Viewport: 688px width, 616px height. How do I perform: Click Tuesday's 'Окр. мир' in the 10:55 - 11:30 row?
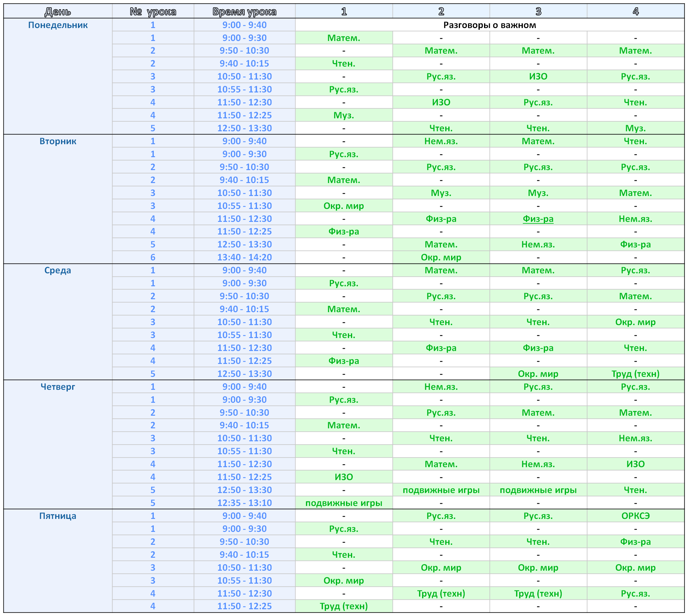click(x=344, y=206)
